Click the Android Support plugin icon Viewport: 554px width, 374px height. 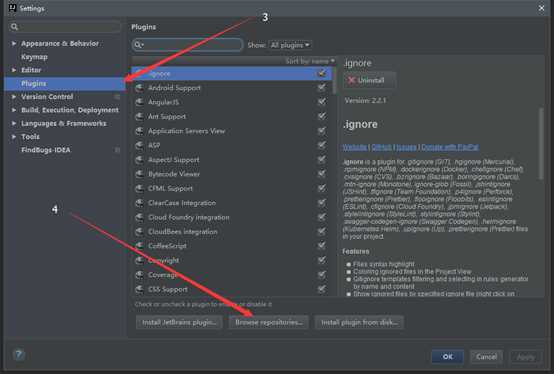[x=140, y=88]
